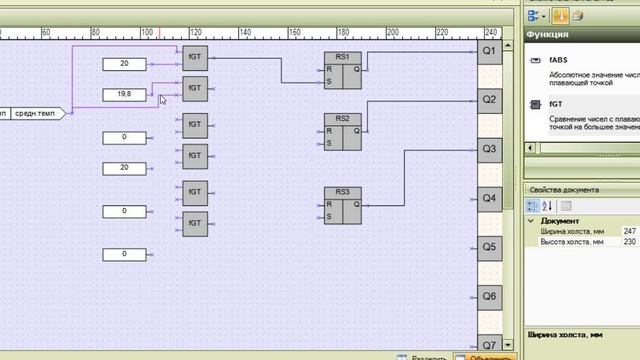Collapse the Документ property group
This screenshot has width=640, height=360.
click(531, 221)
